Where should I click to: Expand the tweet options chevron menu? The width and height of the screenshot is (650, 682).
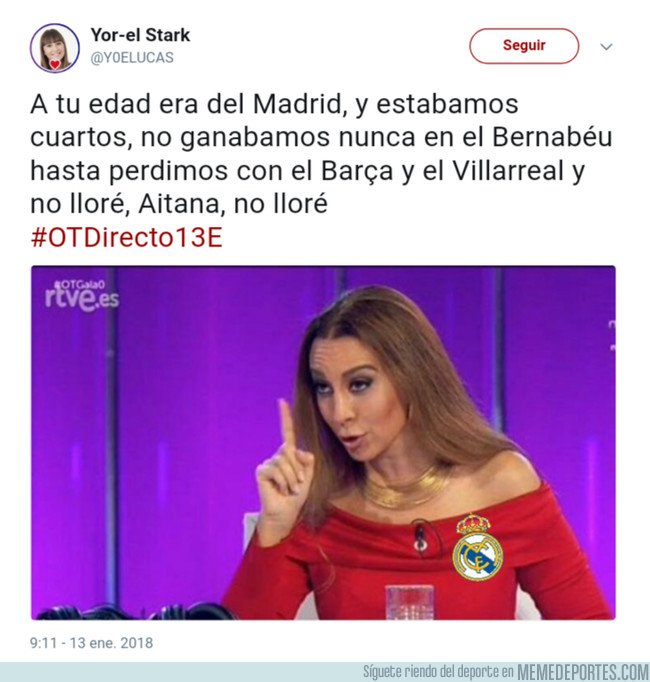[x=606, y=47]
